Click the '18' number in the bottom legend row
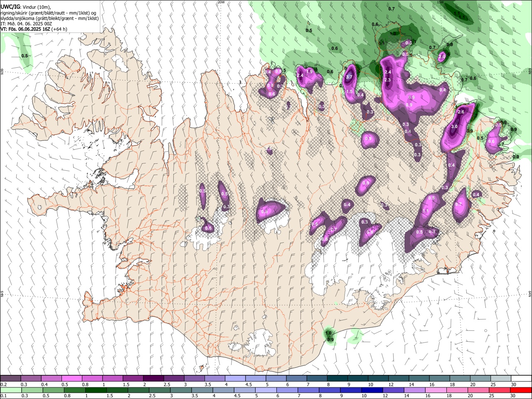The width and height of the screenshot is (532, 399). (x=450, y=396)
